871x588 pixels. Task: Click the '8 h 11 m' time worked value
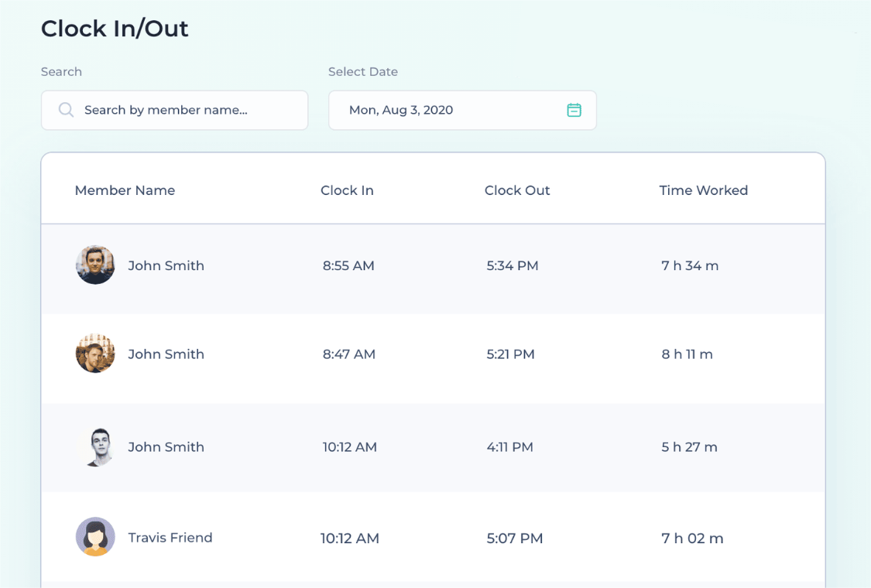[x=687, y=354]
